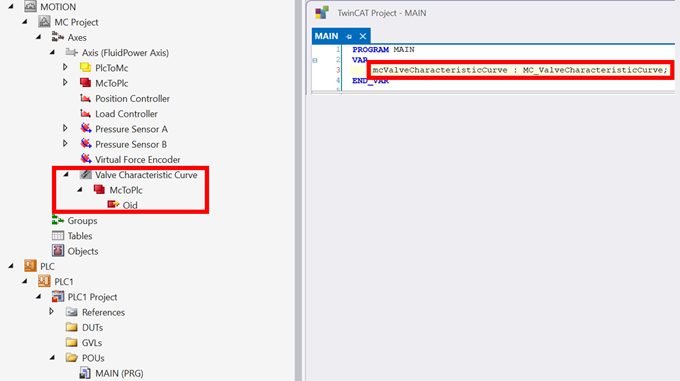The height and width of the screenshot is (381, 680).
Task: Expand the References node
Action: (x=51, y=312)
